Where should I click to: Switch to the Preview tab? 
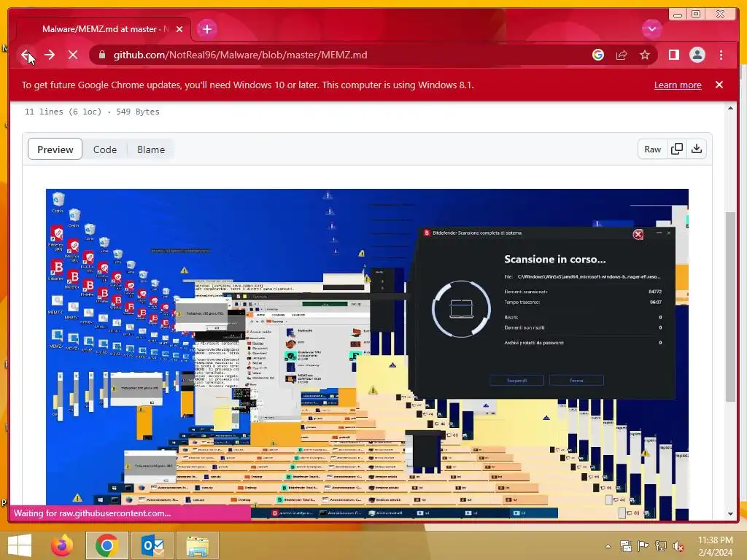pos(55,149)
